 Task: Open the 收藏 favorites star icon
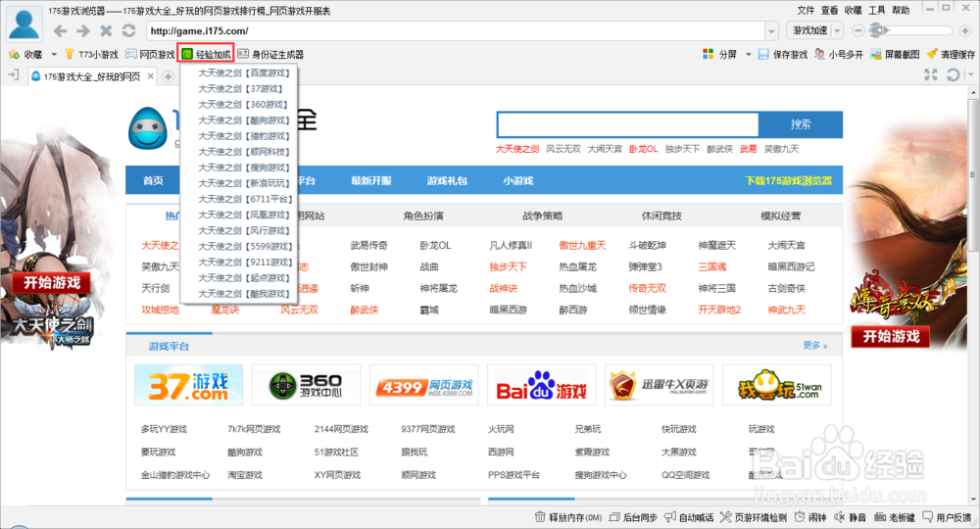(x=14, y=54)
